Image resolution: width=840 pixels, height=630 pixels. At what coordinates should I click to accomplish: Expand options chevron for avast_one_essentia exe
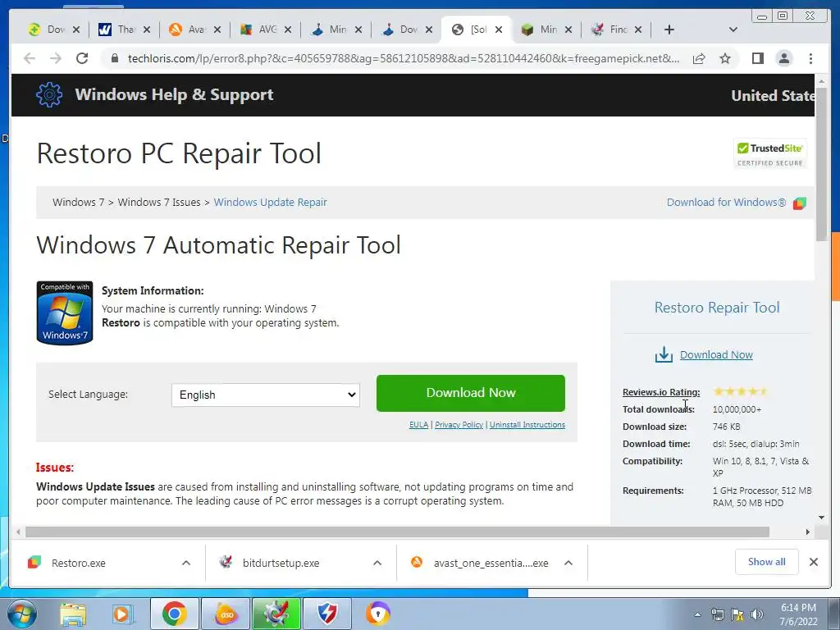(568, 563)
